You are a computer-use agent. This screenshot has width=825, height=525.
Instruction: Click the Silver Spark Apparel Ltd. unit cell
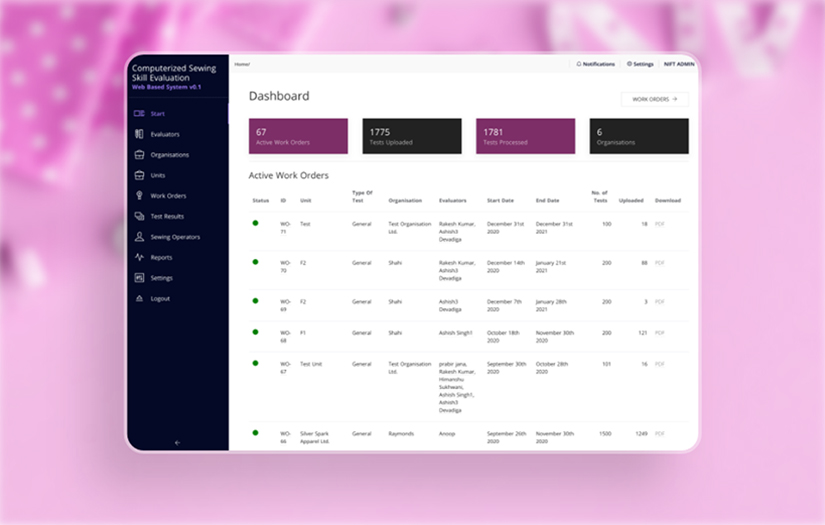pyautogui.click(x=315, y=437)
